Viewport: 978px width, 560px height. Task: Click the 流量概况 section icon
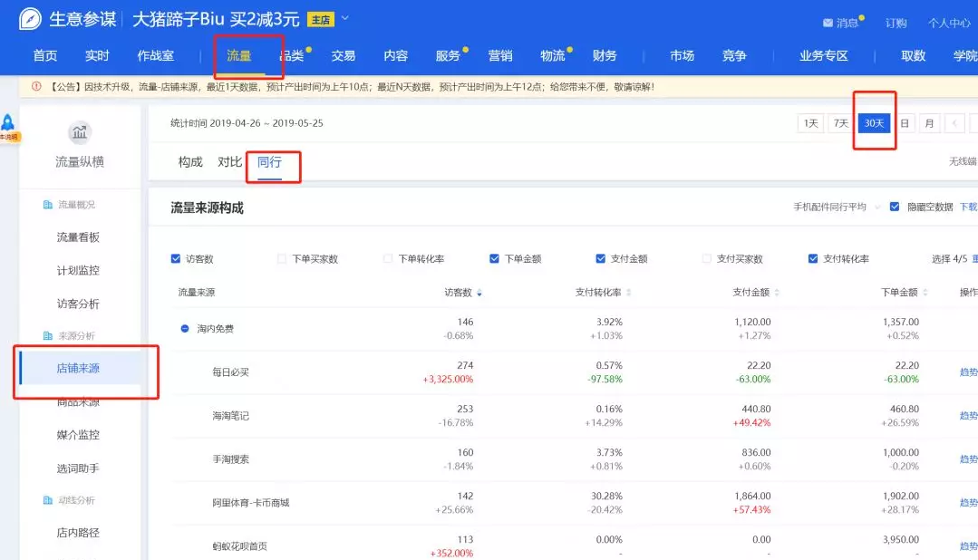(x=47, y=205)
